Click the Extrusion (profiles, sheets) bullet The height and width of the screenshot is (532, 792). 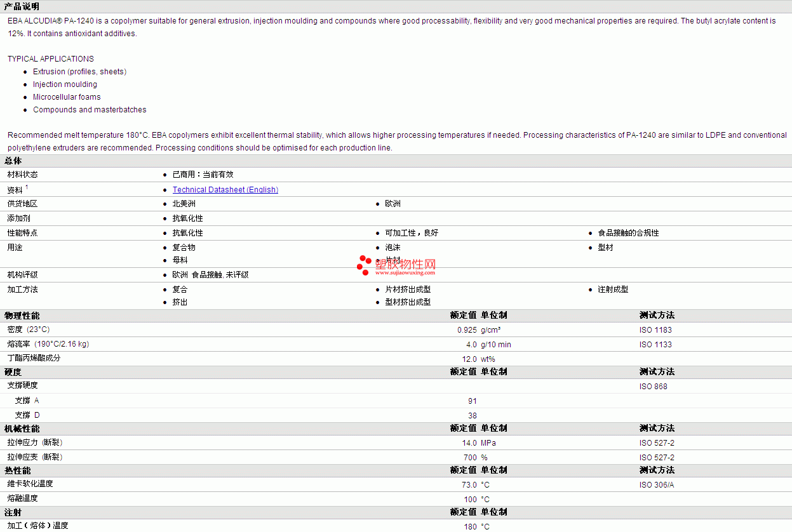(79, 72)
